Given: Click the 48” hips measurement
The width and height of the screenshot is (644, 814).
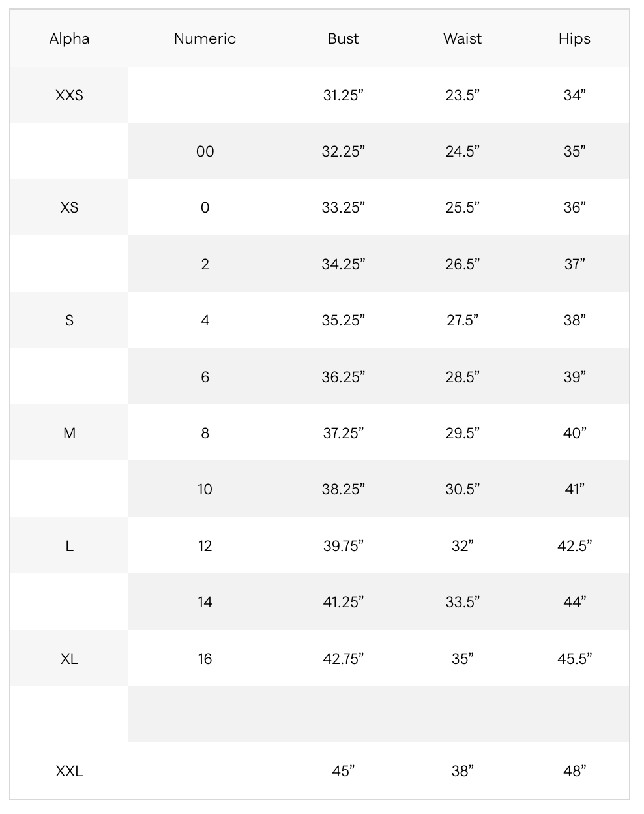Looking at the screenshot, I should 574,771.
